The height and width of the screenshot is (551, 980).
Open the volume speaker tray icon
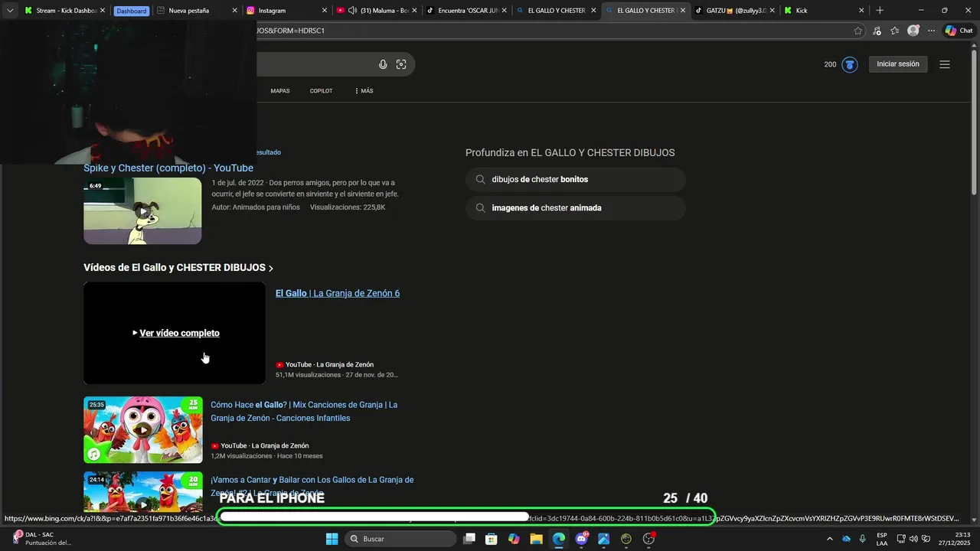[x=913, y=539]
